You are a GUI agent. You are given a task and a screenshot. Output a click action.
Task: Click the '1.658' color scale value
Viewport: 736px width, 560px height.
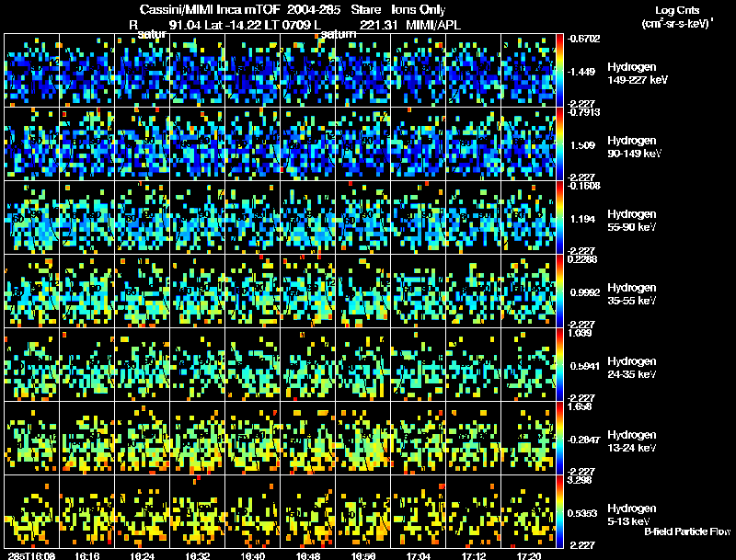(x=580, y=407)
